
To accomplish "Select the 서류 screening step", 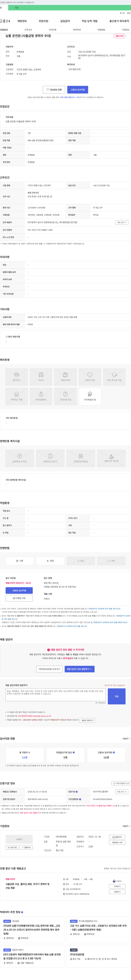I will (20, 561).
